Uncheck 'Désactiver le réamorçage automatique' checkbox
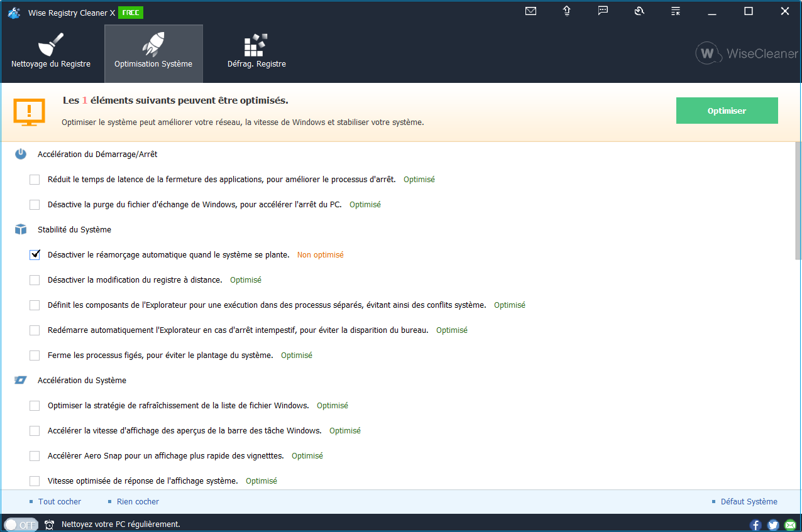 35,255
